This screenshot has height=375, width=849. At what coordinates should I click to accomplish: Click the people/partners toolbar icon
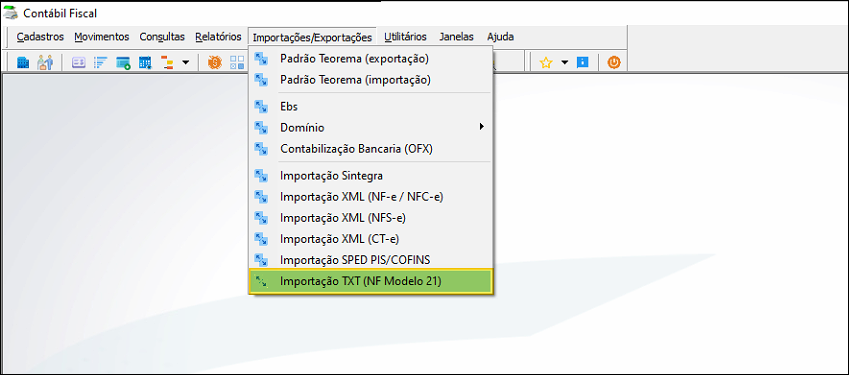point(45,63)
